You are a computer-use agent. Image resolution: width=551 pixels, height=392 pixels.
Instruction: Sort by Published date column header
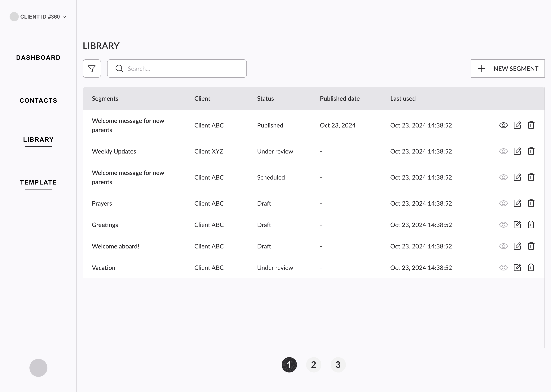tap(340, 99)
